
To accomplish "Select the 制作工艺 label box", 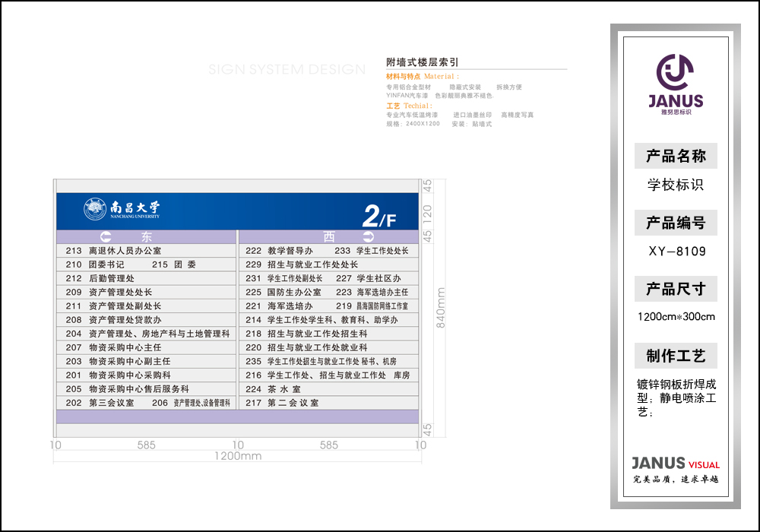I will (676, 356).
